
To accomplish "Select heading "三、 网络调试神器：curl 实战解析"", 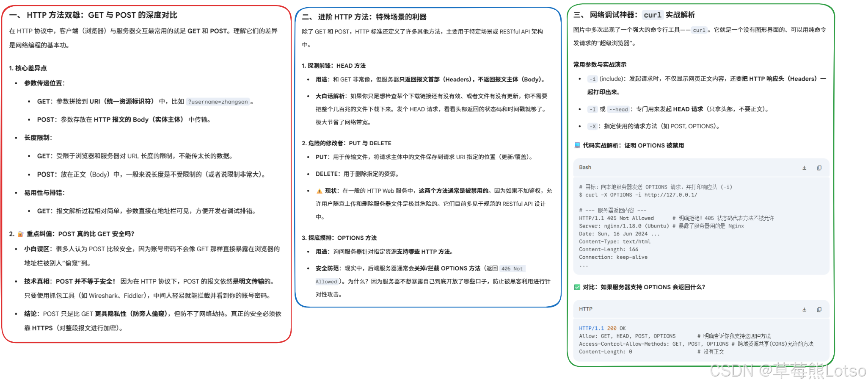I will click(x=634, y=15).
